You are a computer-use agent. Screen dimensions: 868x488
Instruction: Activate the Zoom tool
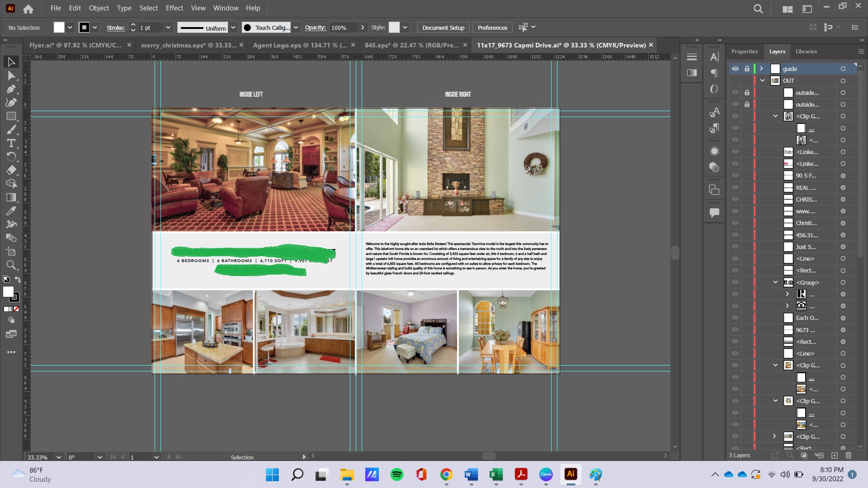pyautogui.click(x=11, y=265)
